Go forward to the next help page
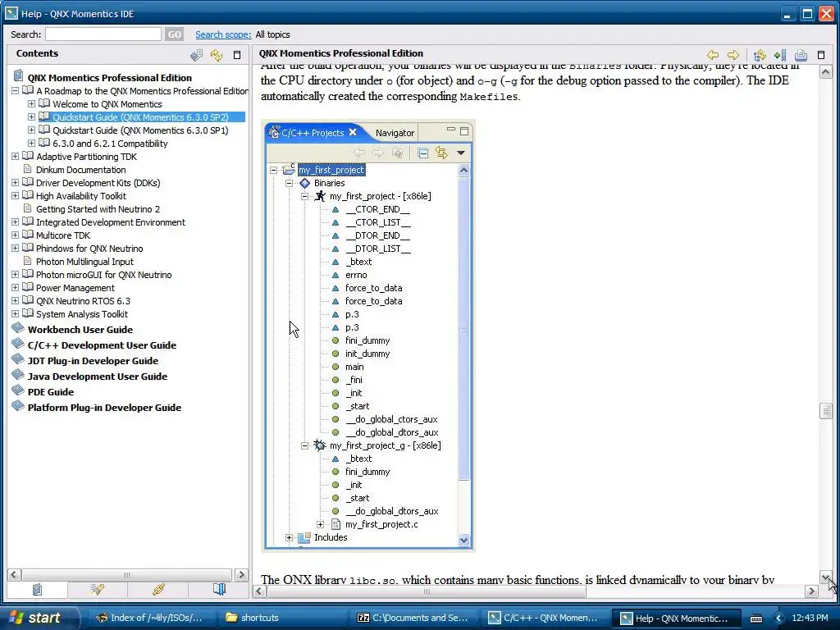 click(733, 55)
